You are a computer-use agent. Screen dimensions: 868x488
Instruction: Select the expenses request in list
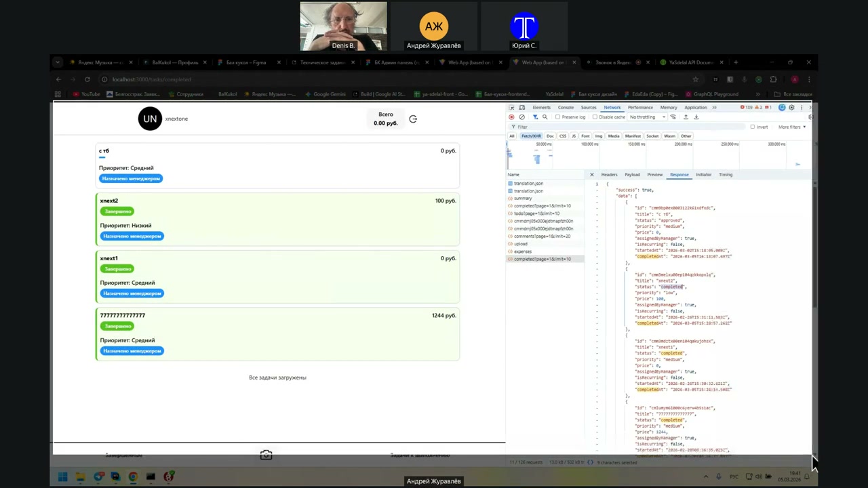click(x=523, y=251)
